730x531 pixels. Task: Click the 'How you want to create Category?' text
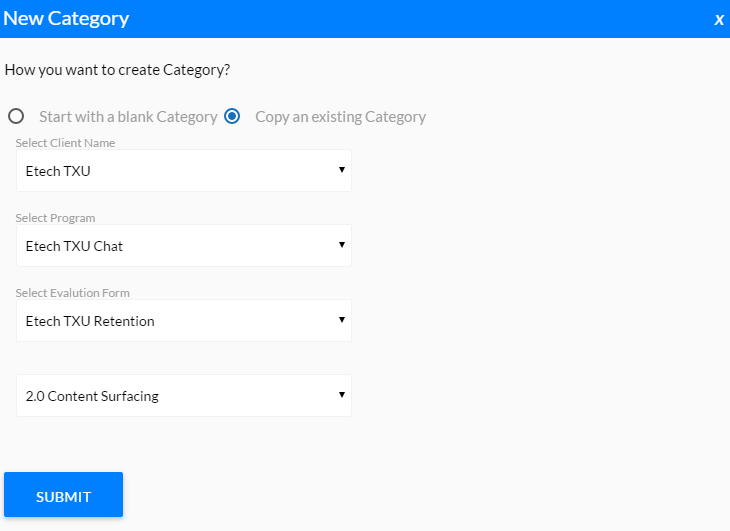(117, 70)
